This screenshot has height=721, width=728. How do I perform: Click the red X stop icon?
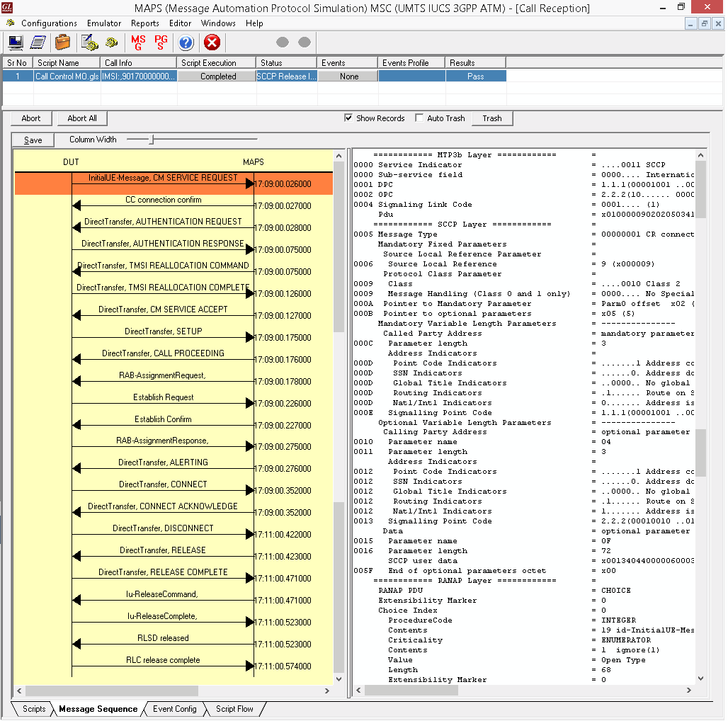(212, 42)
